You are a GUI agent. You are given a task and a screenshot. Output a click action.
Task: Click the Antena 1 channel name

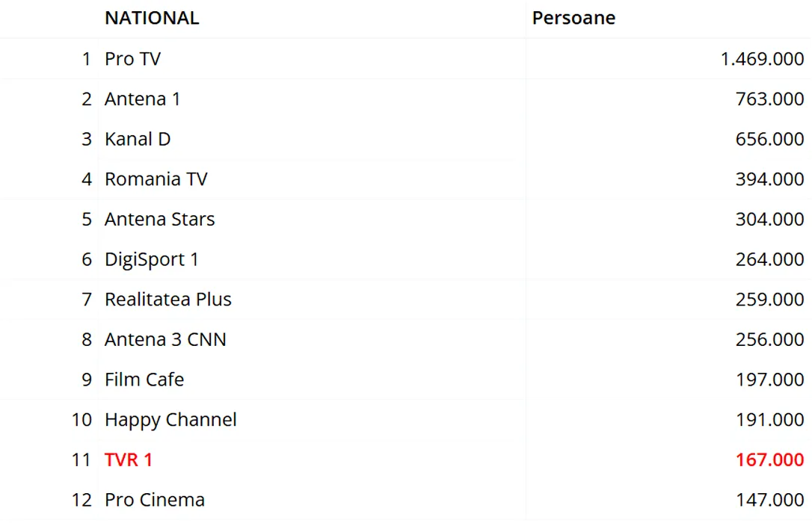tap(142, 99)
